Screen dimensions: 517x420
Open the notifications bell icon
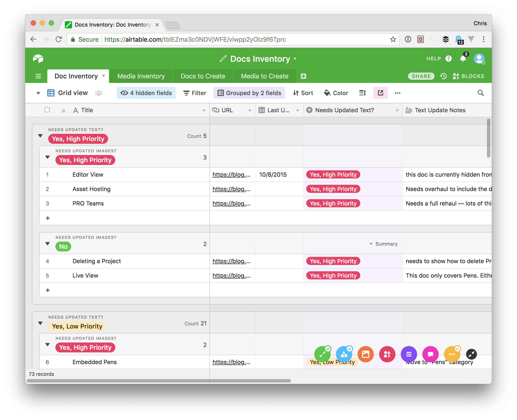pyautogui.click(x=463, y=59)
